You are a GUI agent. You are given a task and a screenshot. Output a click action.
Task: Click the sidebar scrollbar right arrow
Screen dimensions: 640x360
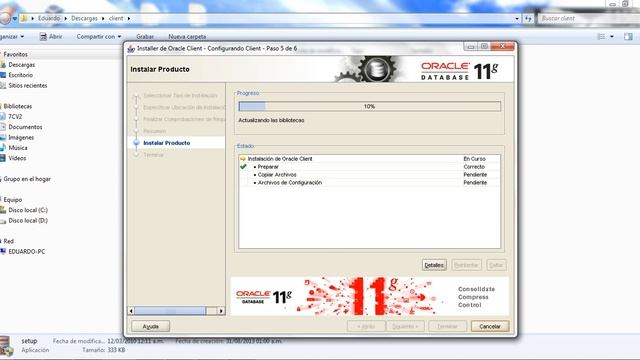(221, 311)
